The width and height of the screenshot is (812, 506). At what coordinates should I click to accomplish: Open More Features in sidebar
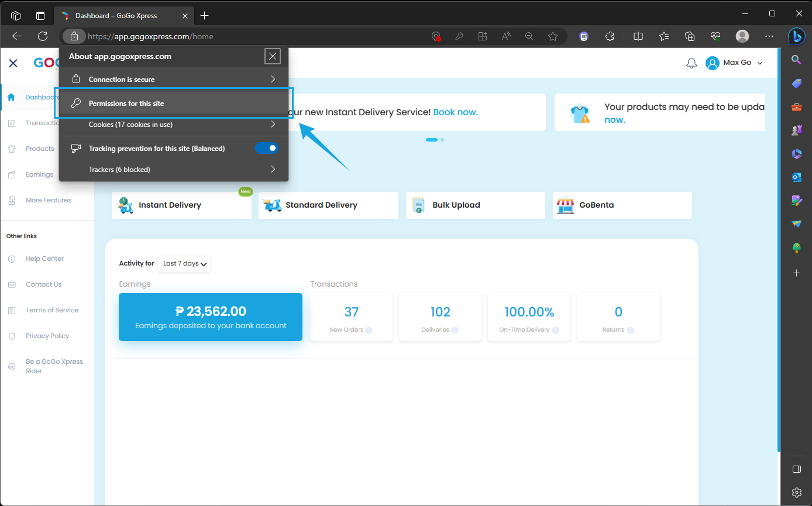pos(48,200)
